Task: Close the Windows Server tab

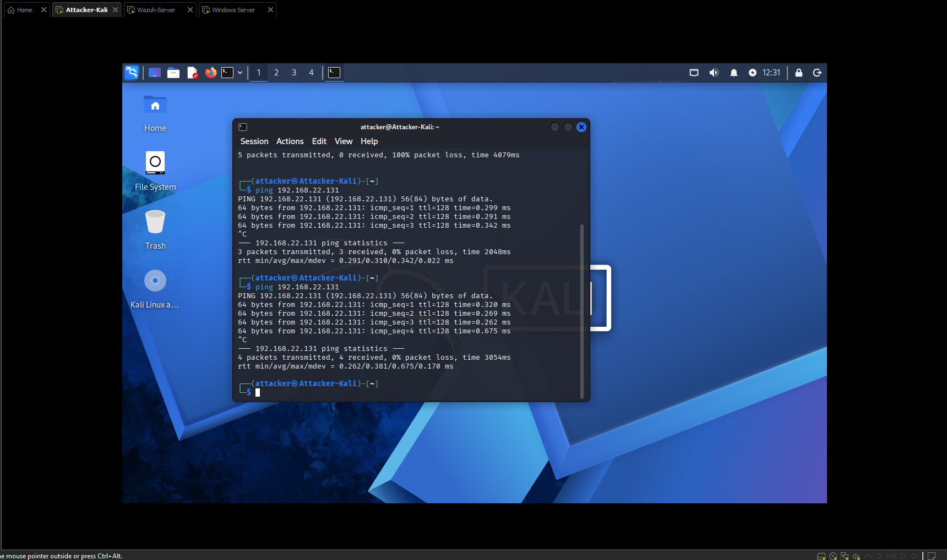Action: tap(270, 10)
